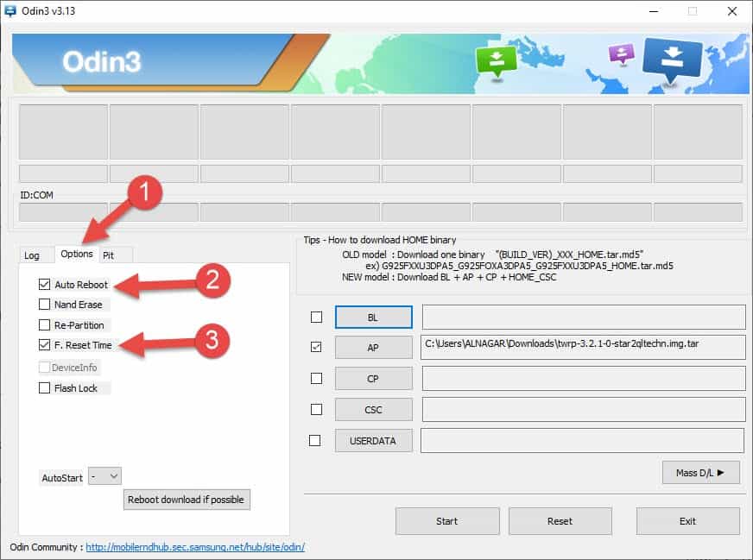Toggle the Auto Reboot checkbox

tap(44, 285)
